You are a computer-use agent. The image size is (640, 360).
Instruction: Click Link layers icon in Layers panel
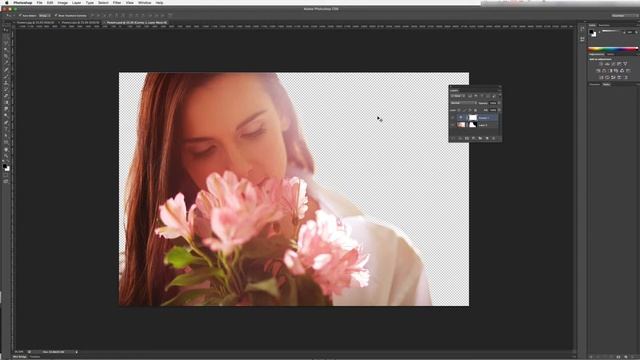pyautogui.click(x=453, y=138)
